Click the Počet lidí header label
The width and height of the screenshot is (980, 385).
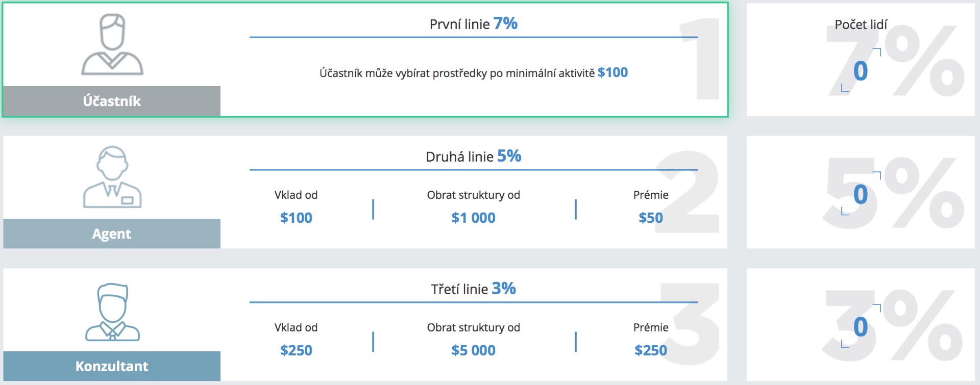(x=861, y=24)
